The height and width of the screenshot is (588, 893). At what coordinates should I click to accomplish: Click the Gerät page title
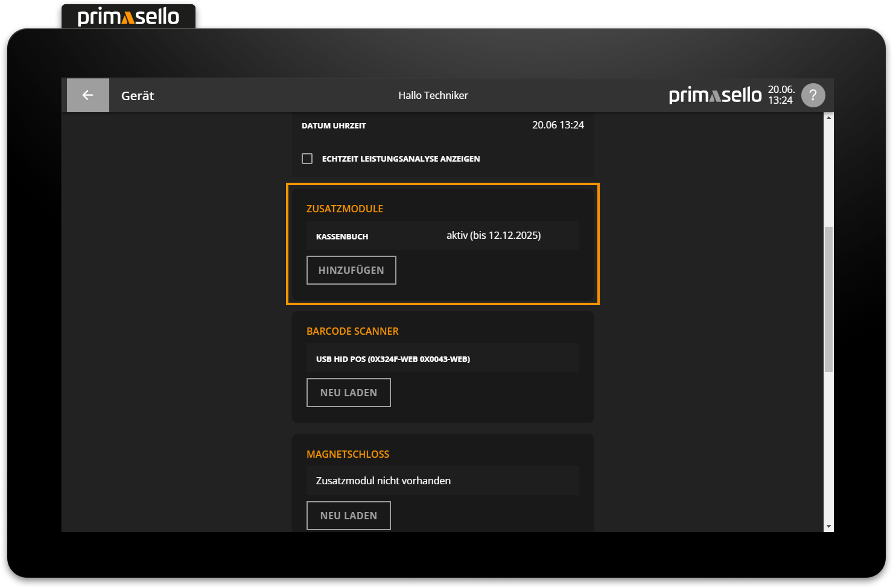pyautogui.click(x=138, y=96)
